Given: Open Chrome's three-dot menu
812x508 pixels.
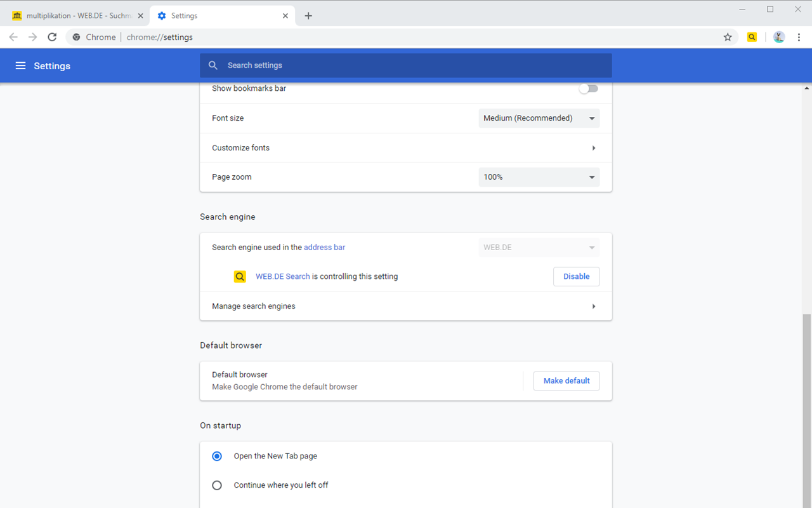Looking at the screenshot, I should (799, 37).
